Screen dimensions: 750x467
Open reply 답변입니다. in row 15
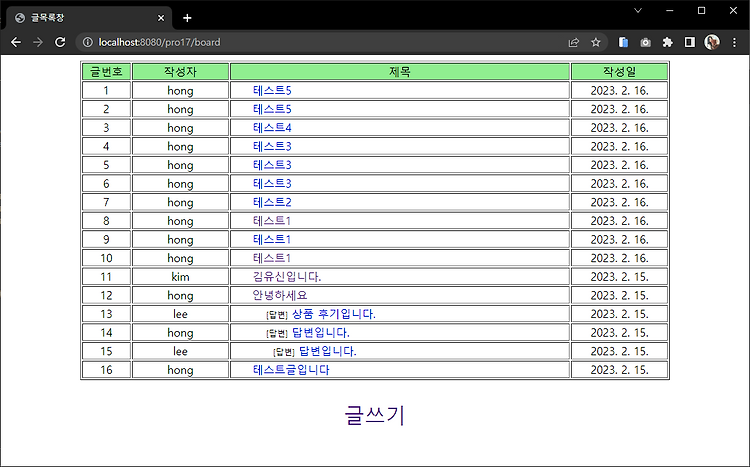click(328, 351)
